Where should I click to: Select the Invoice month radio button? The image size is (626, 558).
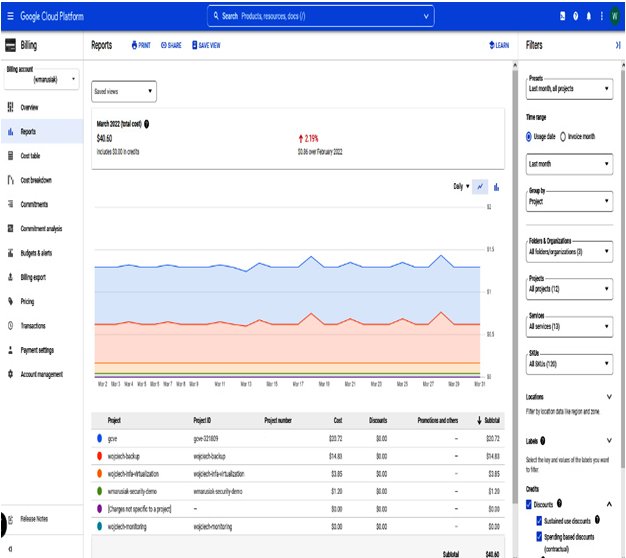(563, 137)
